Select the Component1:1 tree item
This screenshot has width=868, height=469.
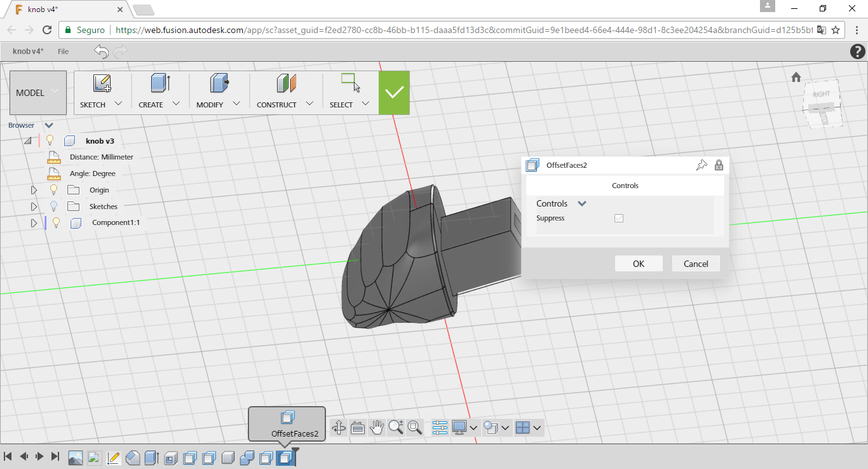coord(116,222)
